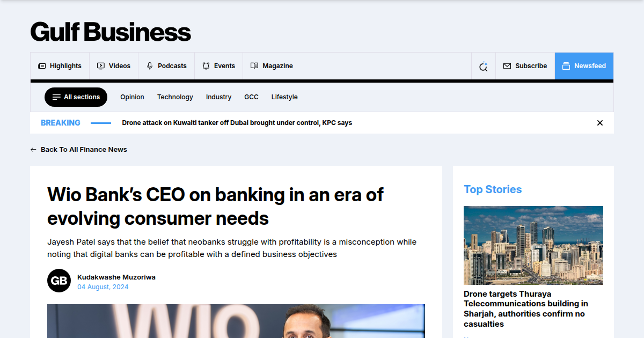Click the GB author avatar badge
Viewport: 644px width, 338px height.
point(59,281)
